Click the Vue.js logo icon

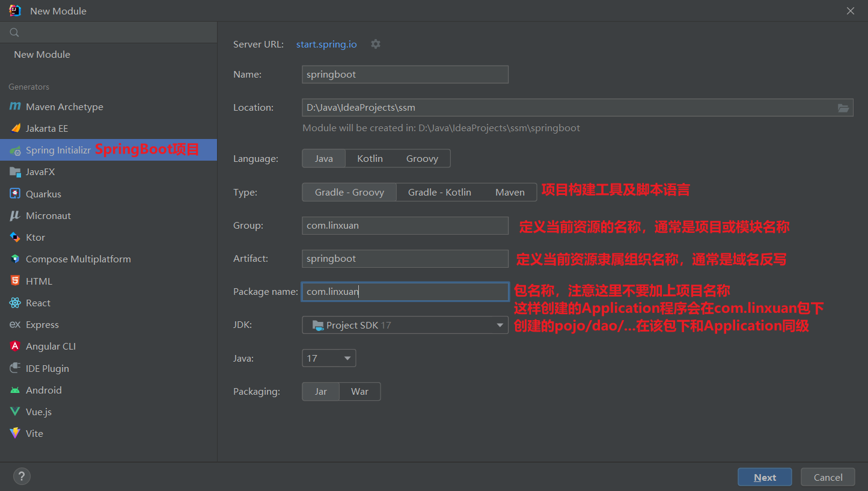click(x=15, y=412)
